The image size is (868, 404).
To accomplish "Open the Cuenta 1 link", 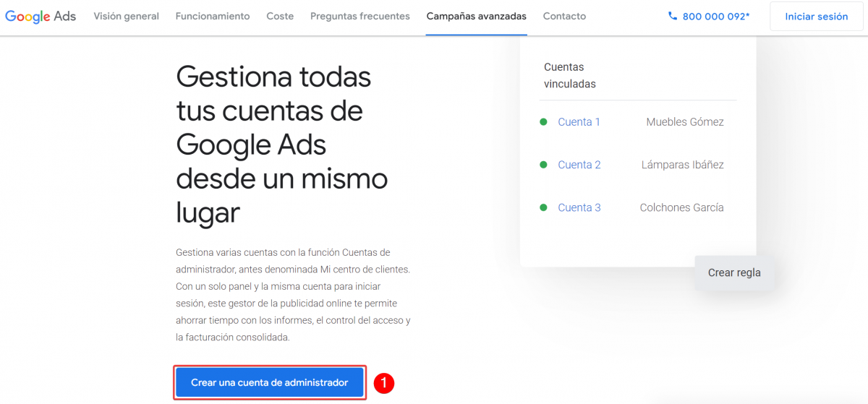I will [x=579, y=122].
